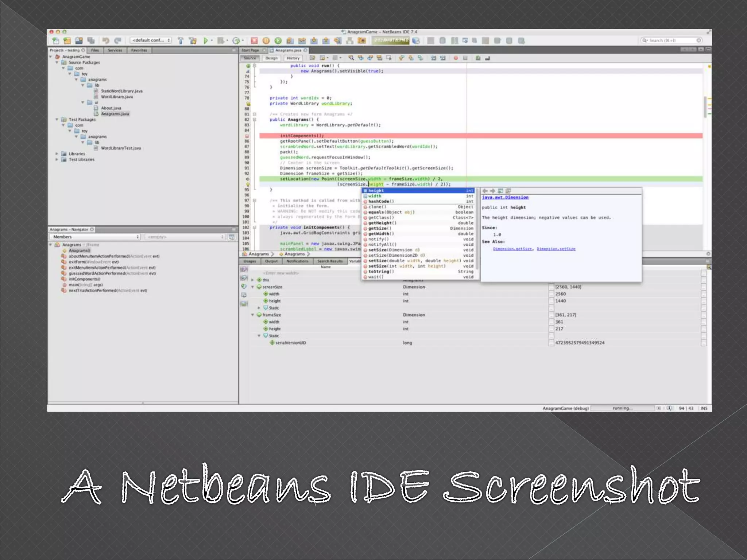Screen dimensions: 747x560
Task: Collapse the AnagramGame project node
Action: coord(51,57)
